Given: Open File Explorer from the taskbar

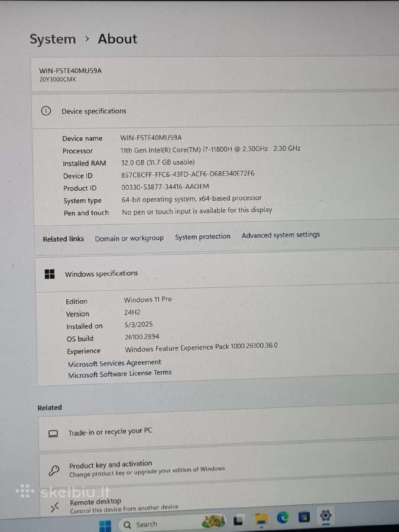Looking at the screenshot, I should point(261,520).
